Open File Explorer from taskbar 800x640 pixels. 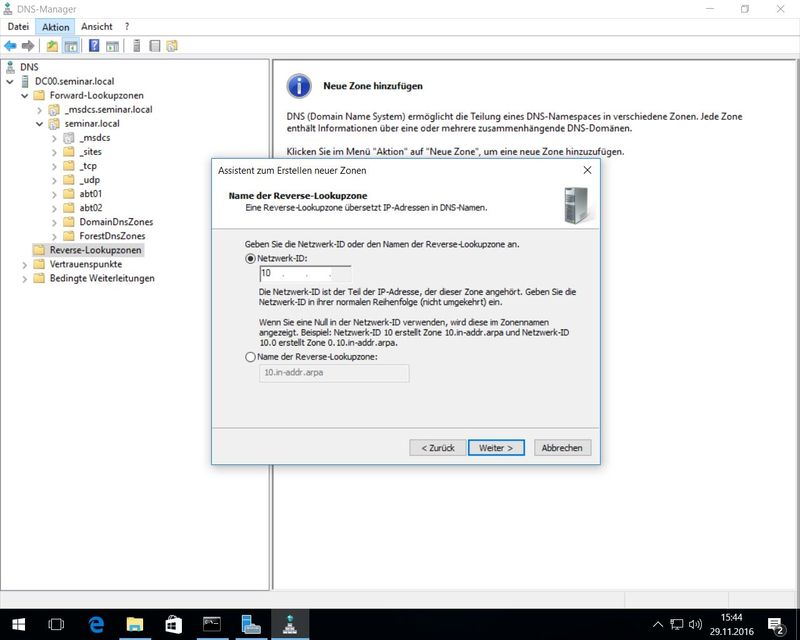pos(135,624)
